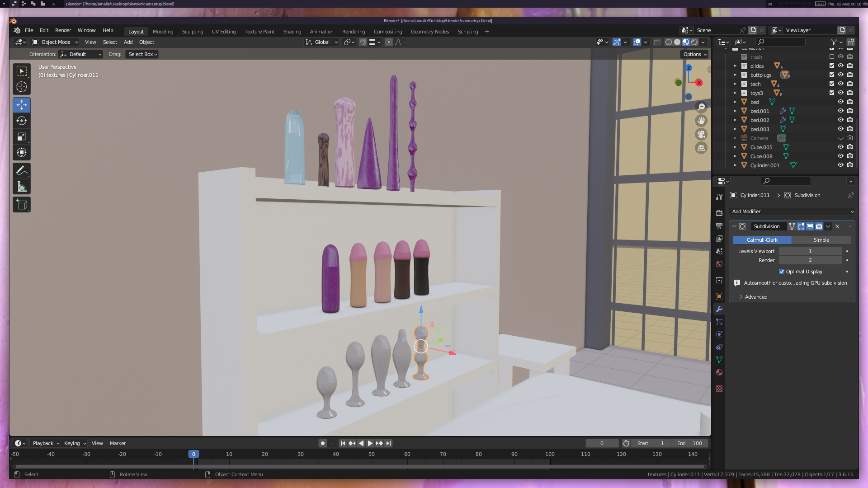Open the Add Modifier dropdown
868x488 pixels.
(792, 211)
